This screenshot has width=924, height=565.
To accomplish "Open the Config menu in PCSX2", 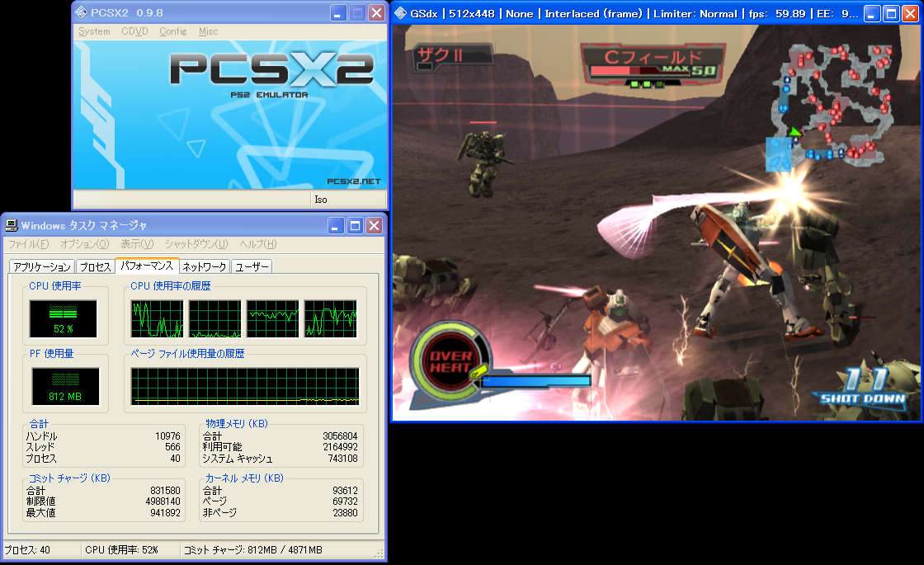I will (x=172, y=31).
